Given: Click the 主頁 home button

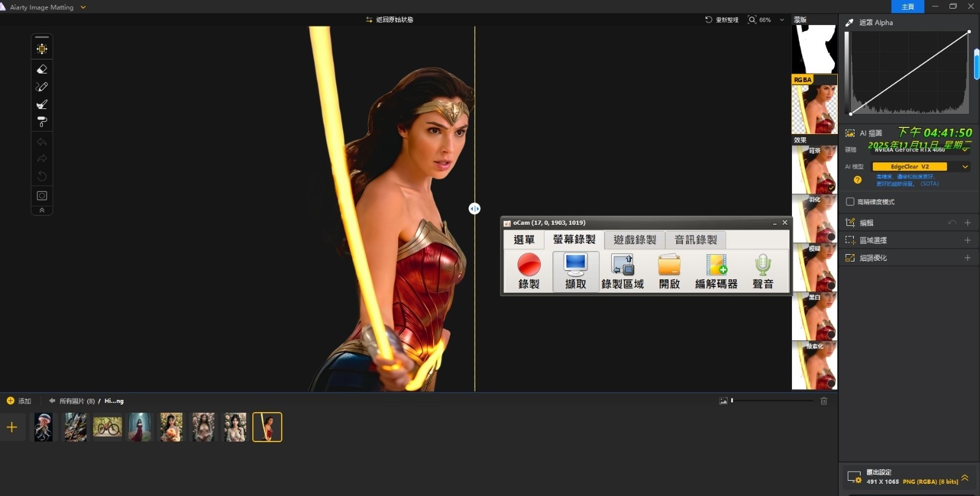Looking at the screenshot, I should [x=908, y=6].
